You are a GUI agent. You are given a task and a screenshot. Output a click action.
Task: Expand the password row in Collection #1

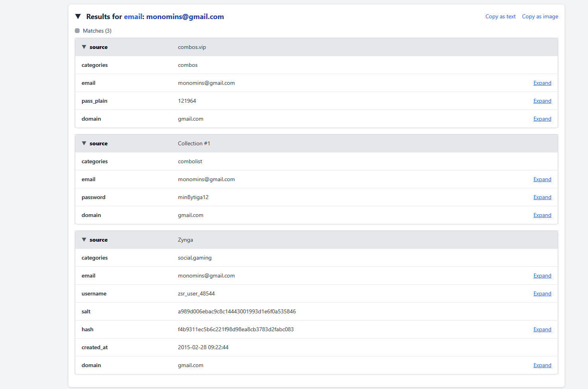pyautogui.click(x=542, y=197)
